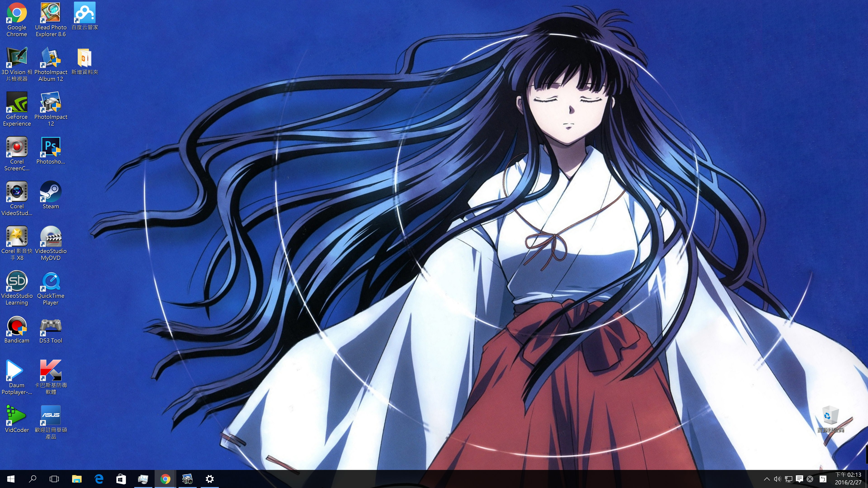Select the Steam desktop shortcut
868x488 pixels.
(x=51, y=195)
